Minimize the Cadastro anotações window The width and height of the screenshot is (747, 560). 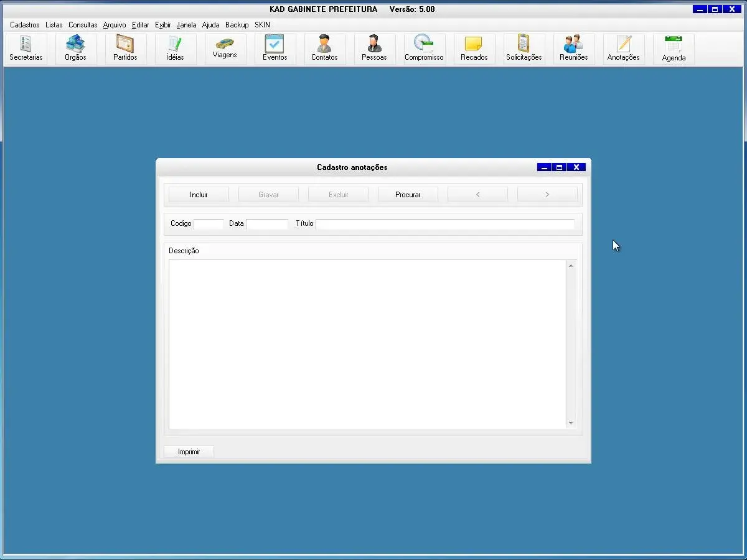tap(545, 167)
